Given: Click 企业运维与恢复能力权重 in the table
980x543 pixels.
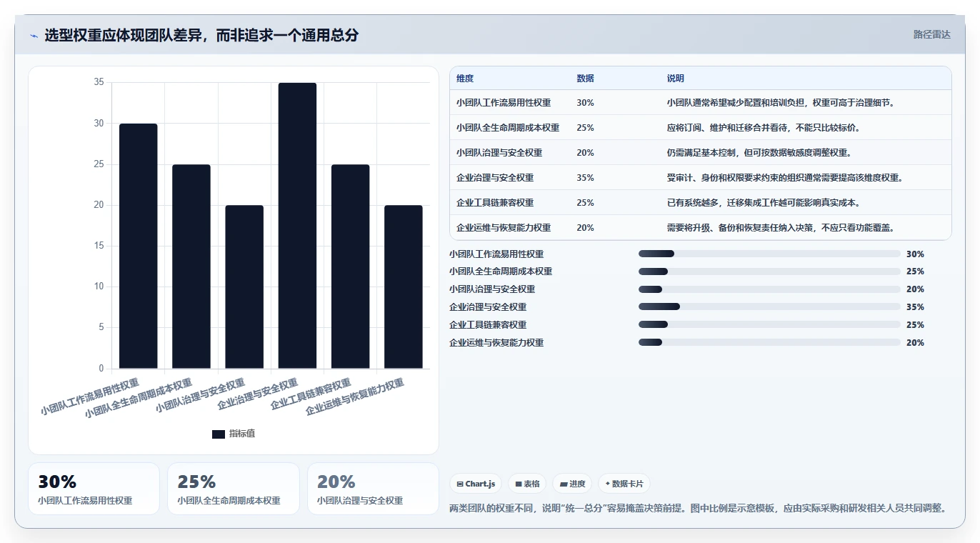Looking at the screenshot, I should point(504,228).
